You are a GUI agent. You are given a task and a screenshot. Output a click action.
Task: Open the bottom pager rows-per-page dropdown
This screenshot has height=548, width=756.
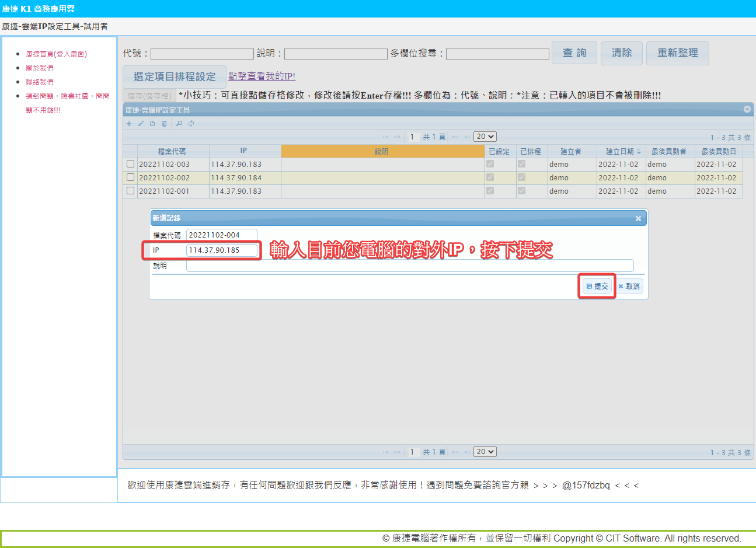[485, 452]
